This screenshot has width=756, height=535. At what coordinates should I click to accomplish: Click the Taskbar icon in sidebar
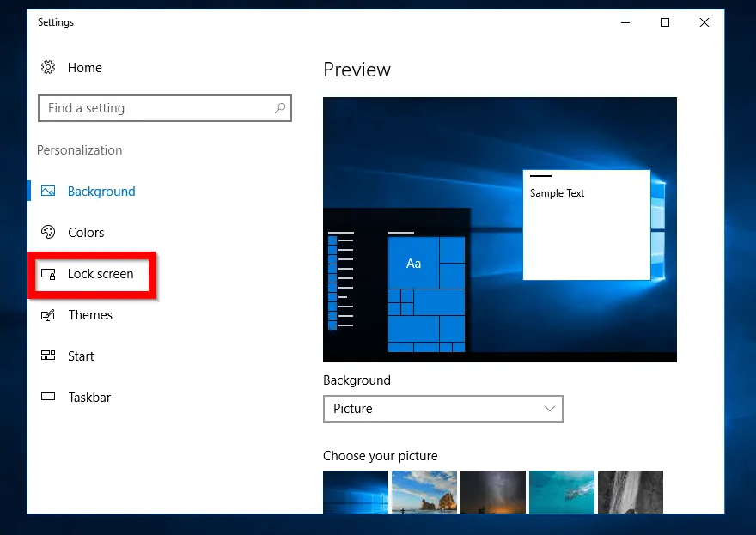[48, 398]
